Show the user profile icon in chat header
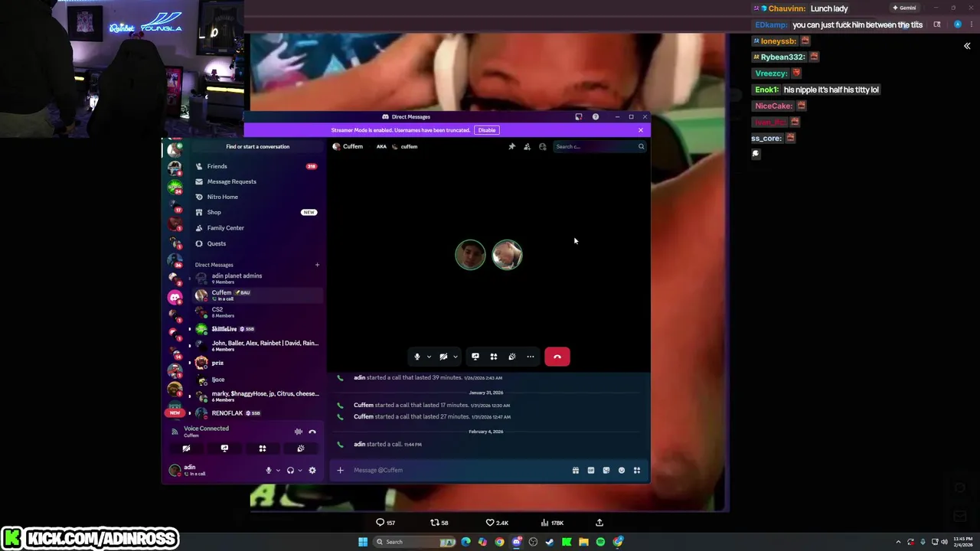Screen dimensions: 980x551 (543, 146)
